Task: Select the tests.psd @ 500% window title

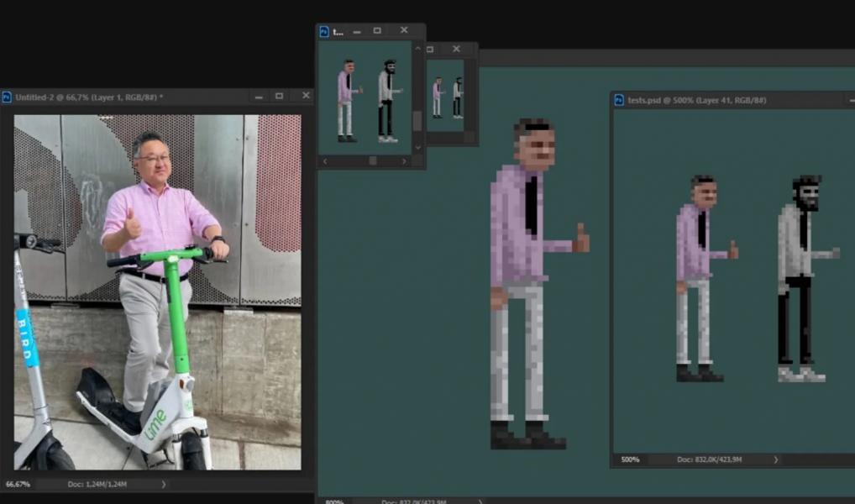Action: tap(697, 100)
